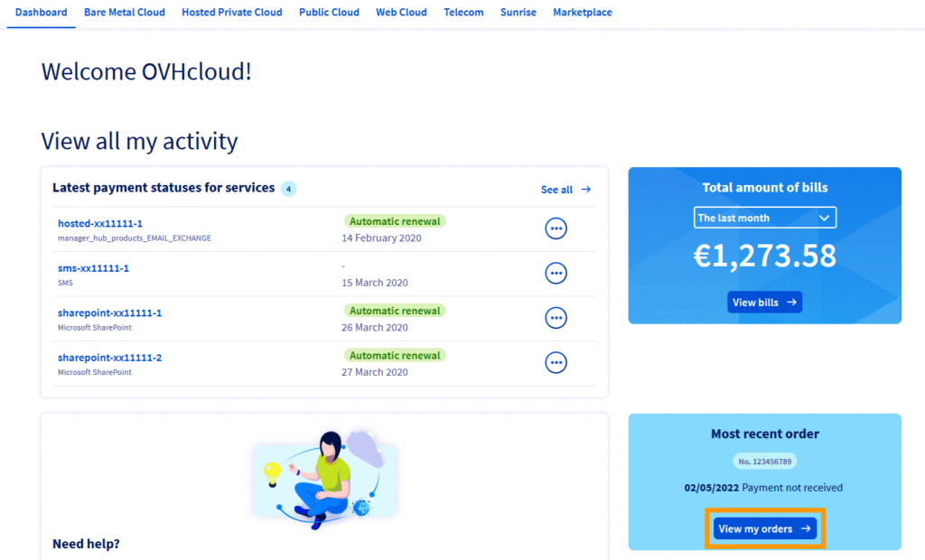
Task: Open actions menu for hosted-xx11111-1
Action: pos(556,229)
